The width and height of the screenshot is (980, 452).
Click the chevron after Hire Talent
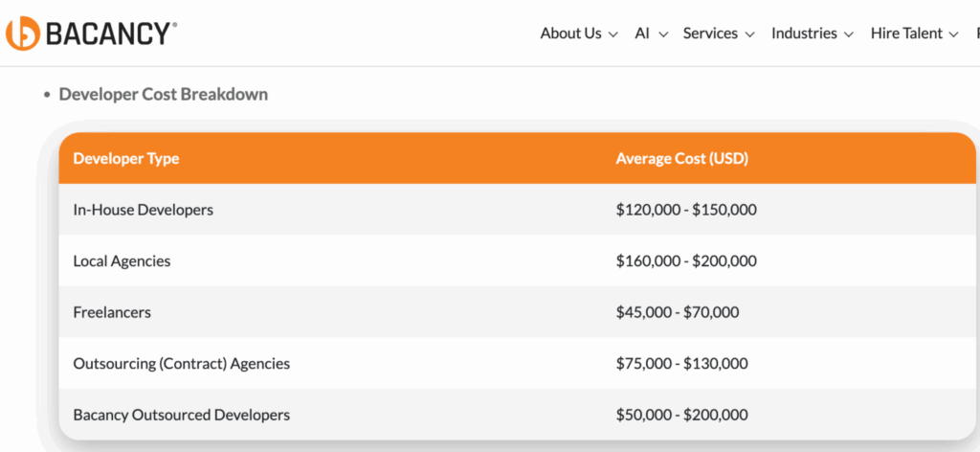click(953, 34)
